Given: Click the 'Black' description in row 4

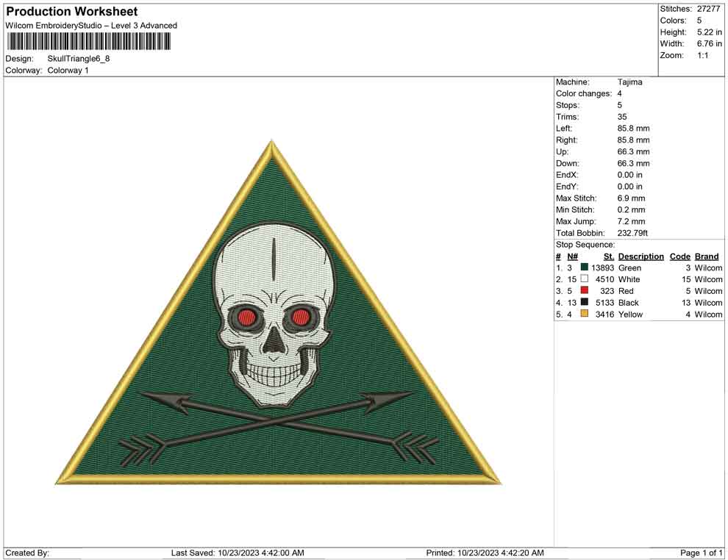Looking at the screenshot, I should tap(629, 303).
